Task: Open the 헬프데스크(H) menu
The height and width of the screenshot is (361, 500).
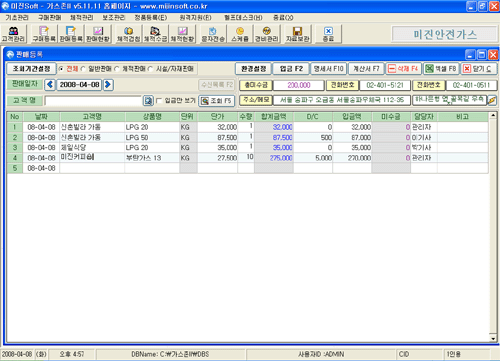Action: 243,17
